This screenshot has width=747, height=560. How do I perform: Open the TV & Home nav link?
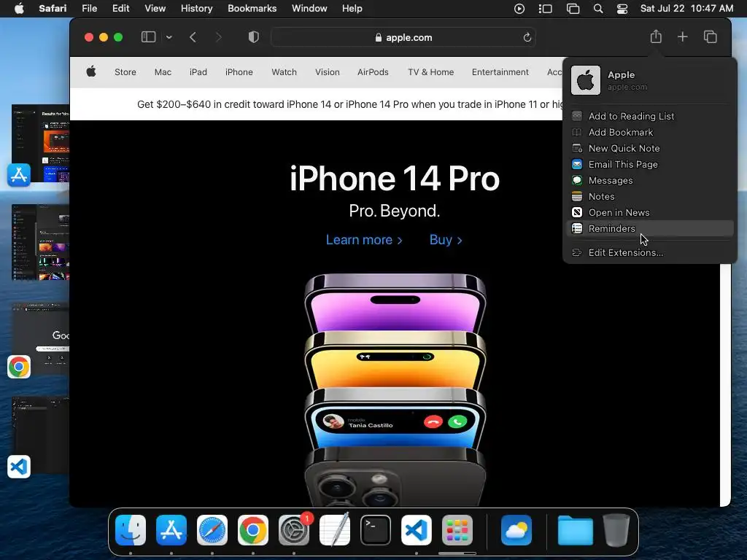430,72
